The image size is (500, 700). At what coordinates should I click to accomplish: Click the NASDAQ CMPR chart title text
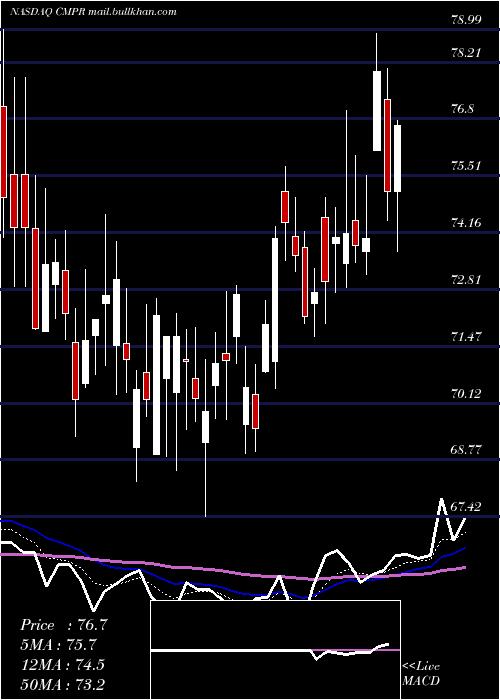point(93,12)
